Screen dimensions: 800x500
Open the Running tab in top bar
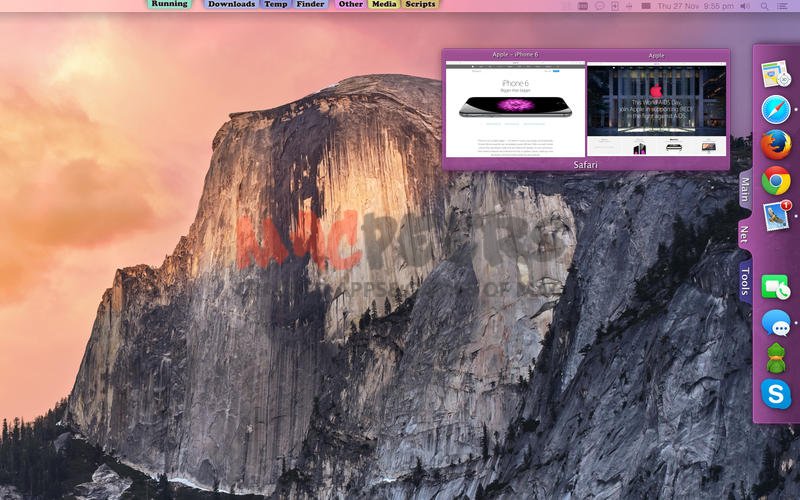click(169, 4)
